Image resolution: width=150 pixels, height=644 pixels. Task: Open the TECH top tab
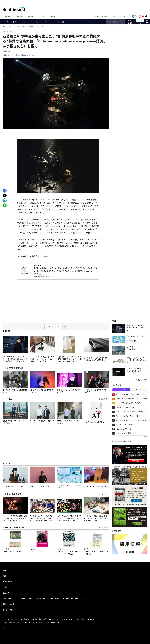(42, 17)
